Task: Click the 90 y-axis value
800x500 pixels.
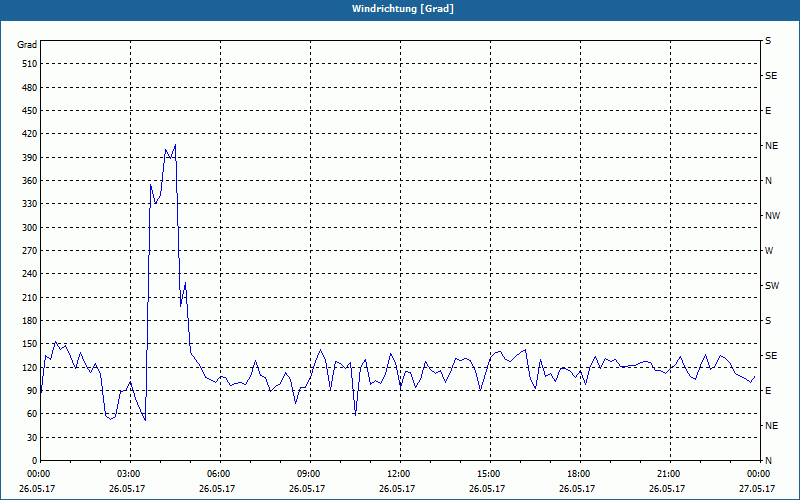Action: click(x=32, y=390)
